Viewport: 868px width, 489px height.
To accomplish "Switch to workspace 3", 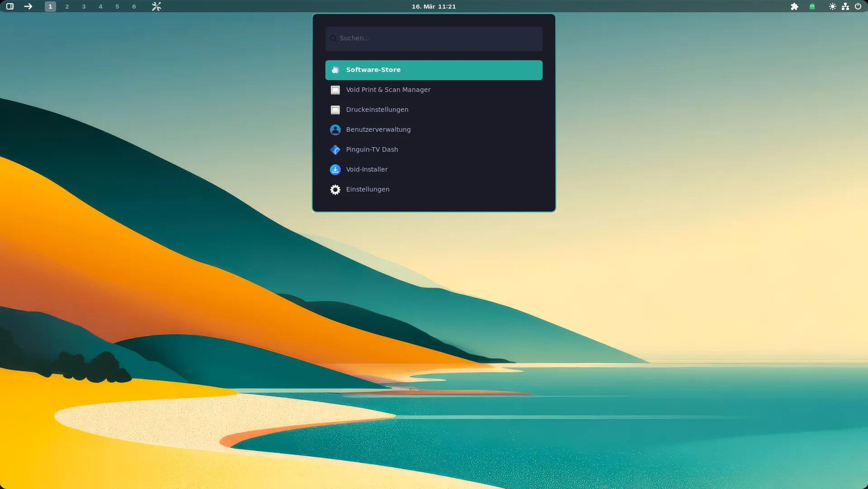I will click(84, 6).
